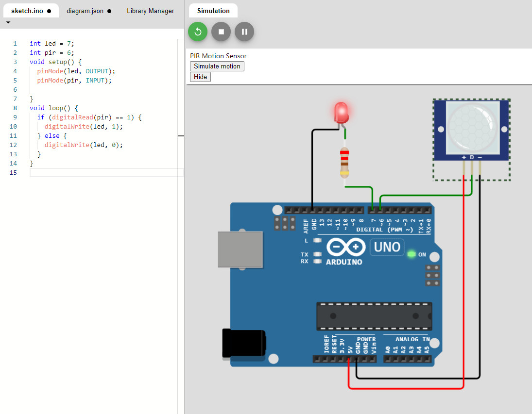Viewport: 532px width, 414px height.
Task: Stop the running simulation
Action: pyautogui.click(x=221, y=32)
